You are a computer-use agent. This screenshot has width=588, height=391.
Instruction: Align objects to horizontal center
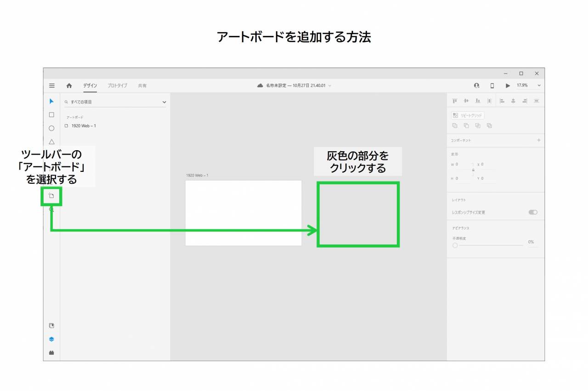tap(514, 101)
